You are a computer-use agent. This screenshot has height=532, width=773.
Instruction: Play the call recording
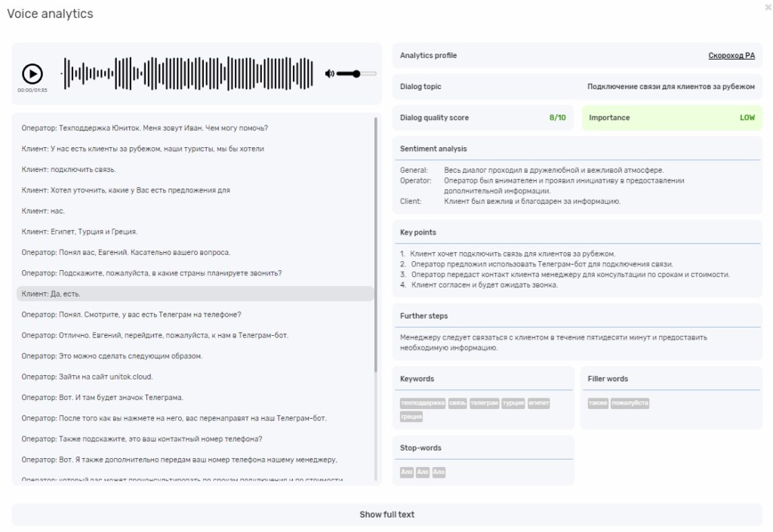(x=32, y=73)
